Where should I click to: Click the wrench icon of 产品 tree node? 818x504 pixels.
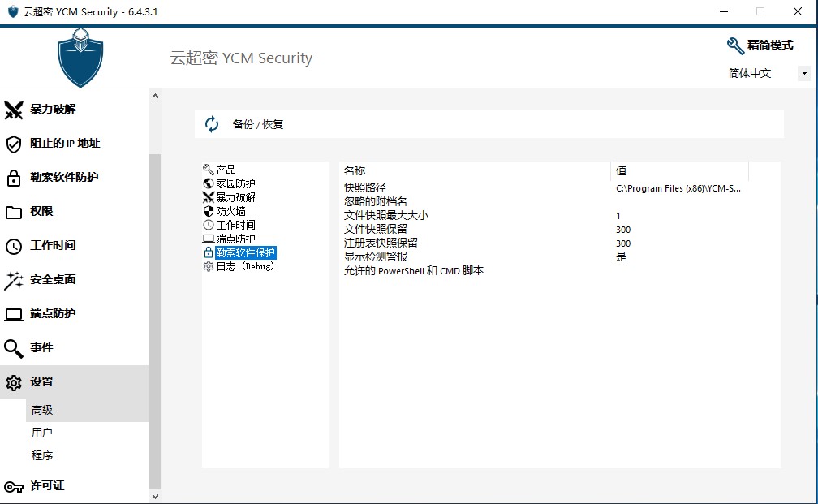pos(208,170)
